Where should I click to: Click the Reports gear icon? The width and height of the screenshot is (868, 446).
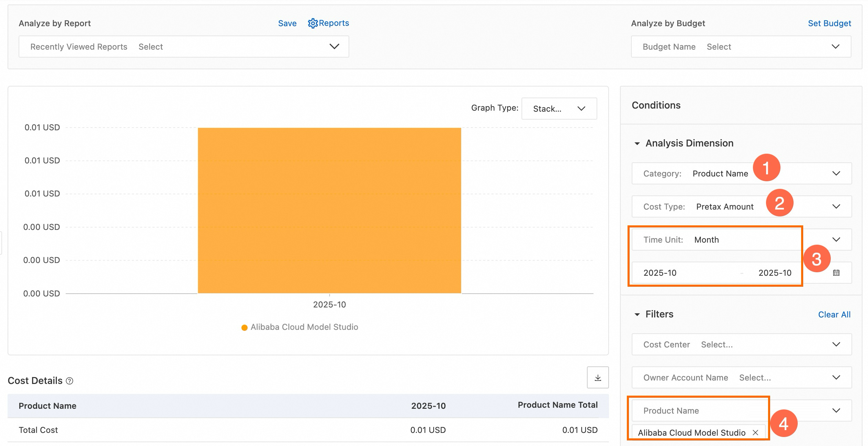click(312, 23)
